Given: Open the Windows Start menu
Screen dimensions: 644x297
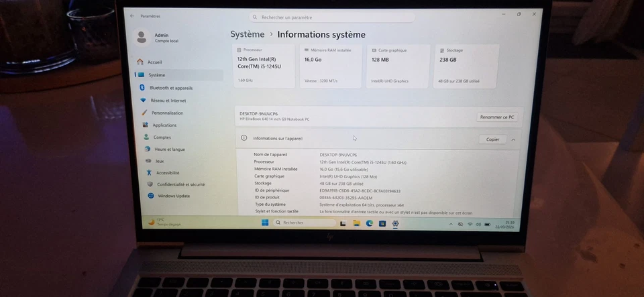Looking at the screenshot, I should click(x=265, y=223).
